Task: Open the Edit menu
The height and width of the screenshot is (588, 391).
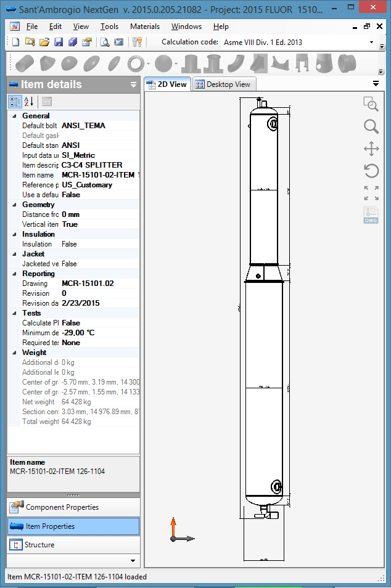Action: click(55, 27)
